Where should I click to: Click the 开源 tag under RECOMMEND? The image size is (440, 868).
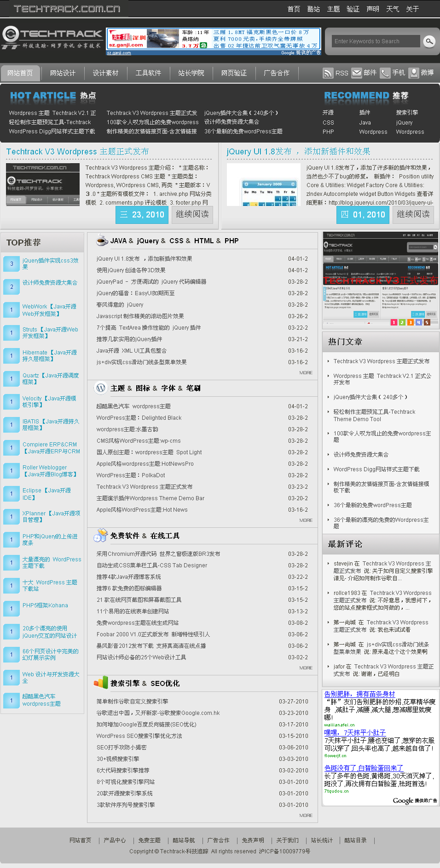point(328,113)
